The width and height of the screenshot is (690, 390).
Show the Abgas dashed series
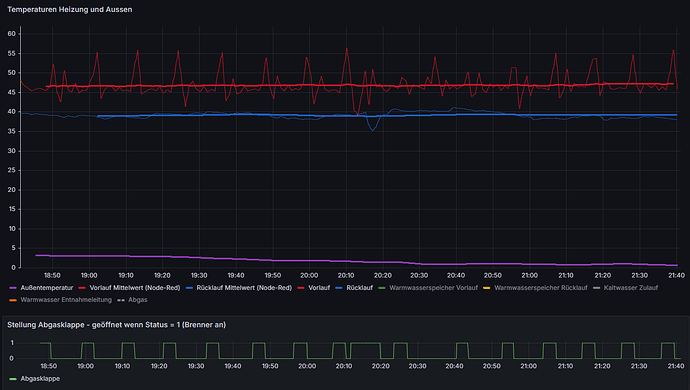(138, 300)
